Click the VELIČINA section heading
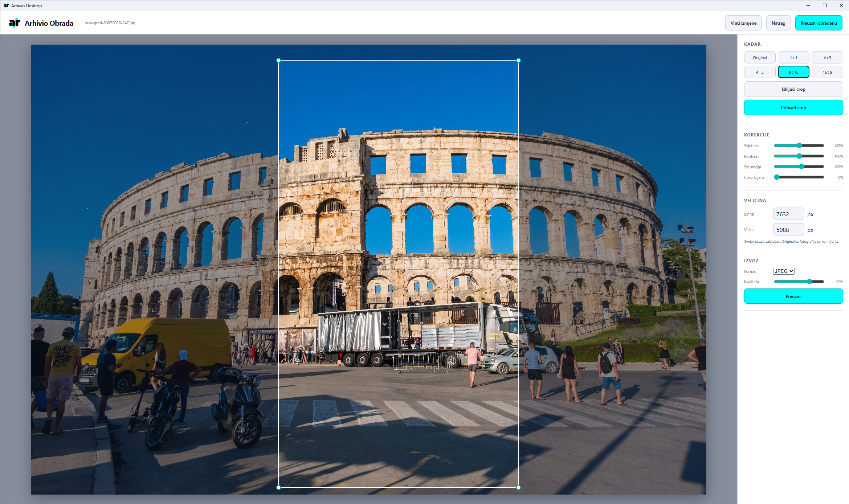The height and width of the screenshot is (504, 849). point(755,200)
